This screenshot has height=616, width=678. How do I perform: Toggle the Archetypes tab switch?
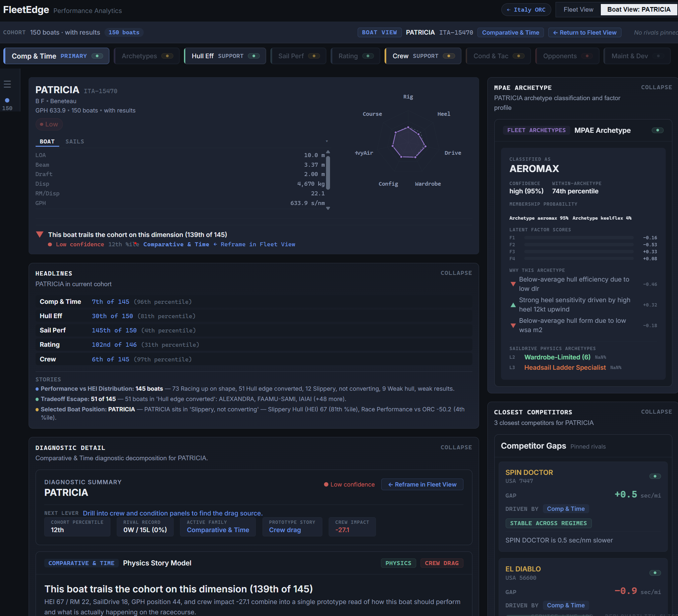[167, 56]
